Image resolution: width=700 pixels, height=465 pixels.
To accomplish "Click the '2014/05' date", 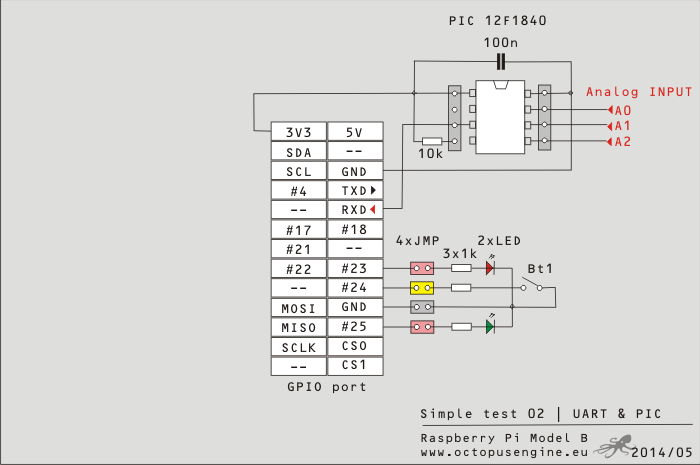I will tap(662, 453).
